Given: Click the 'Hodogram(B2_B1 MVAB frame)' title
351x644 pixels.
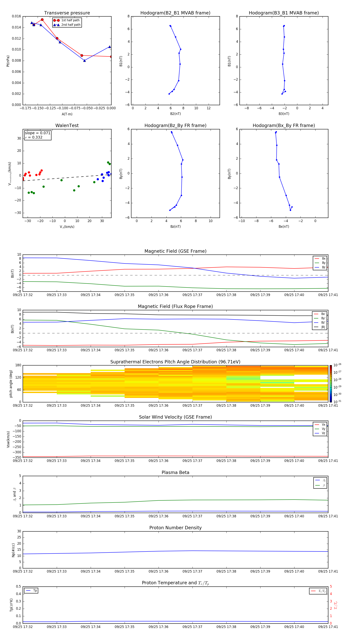Looking at the screenshot, I should [x=175, y=13].
